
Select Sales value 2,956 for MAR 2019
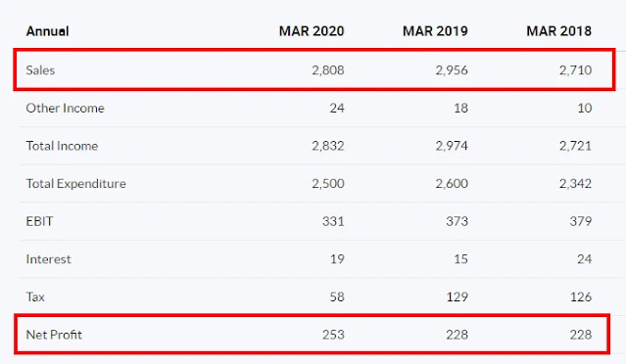[452, 70]
